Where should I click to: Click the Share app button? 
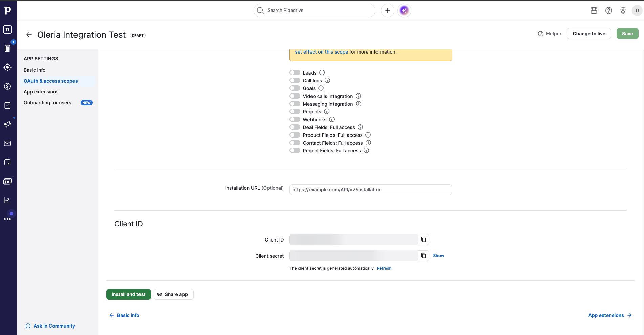(x=174, y=294)
